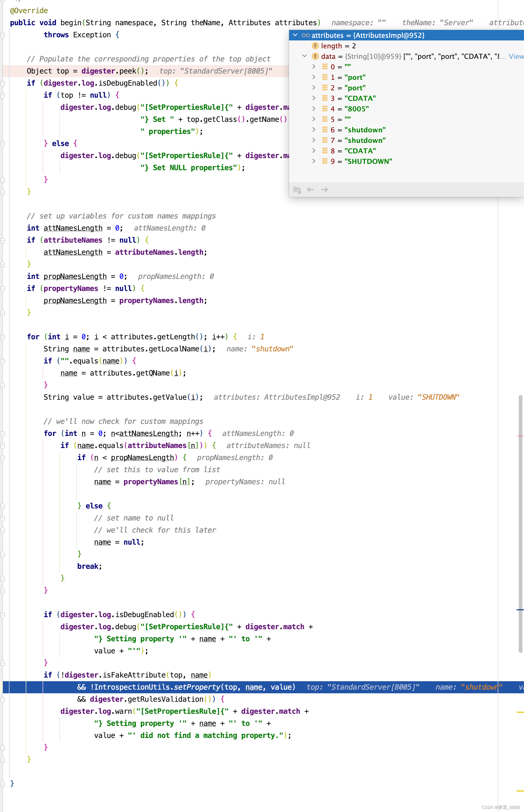Fold the 'if (n < propNamesLength)' block
Image resolution: width=524 pixels, height=812 pixels.
3,458
